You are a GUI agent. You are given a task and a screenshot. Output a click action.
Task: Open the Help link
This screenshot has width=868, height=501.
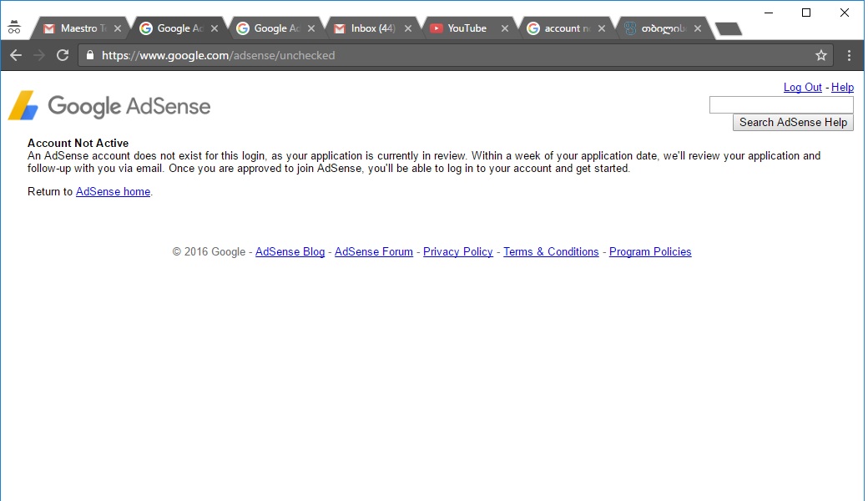pyautogui.click(x=842, y=88)
